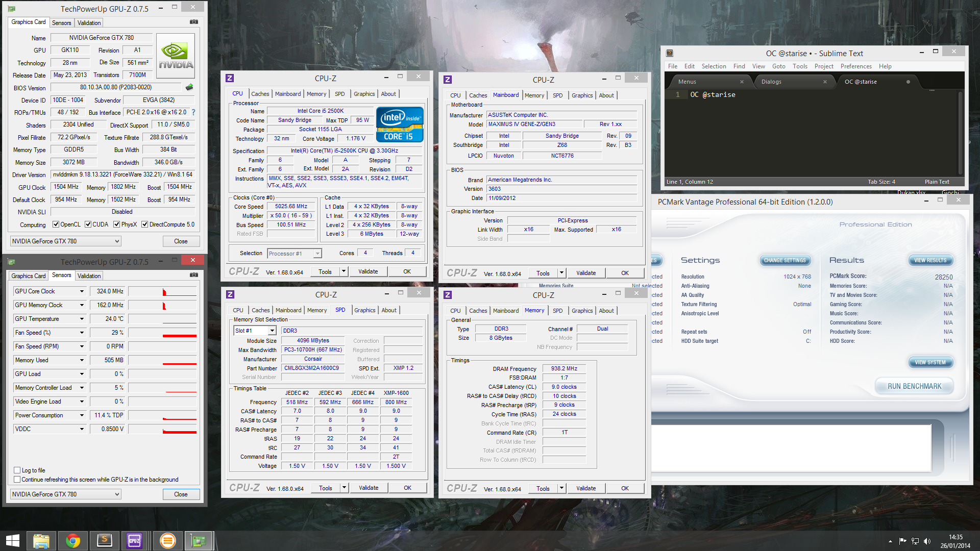This screenshot has width=980, height=551.
Task: Click the Sublime Text vertical scrollbar
Action: pyautogui.click(x=960, y=132)
